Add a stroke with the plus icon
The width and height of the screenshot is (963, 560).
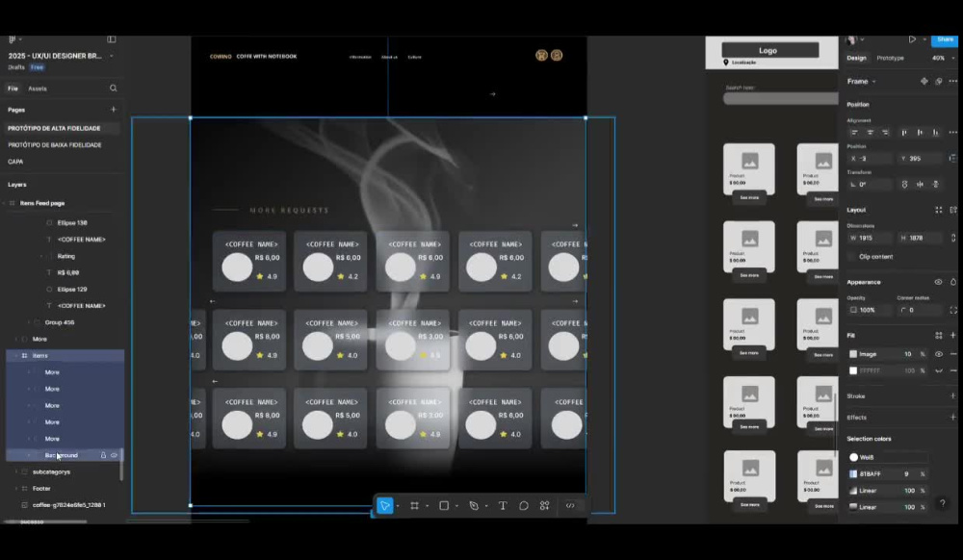[952, 395]
